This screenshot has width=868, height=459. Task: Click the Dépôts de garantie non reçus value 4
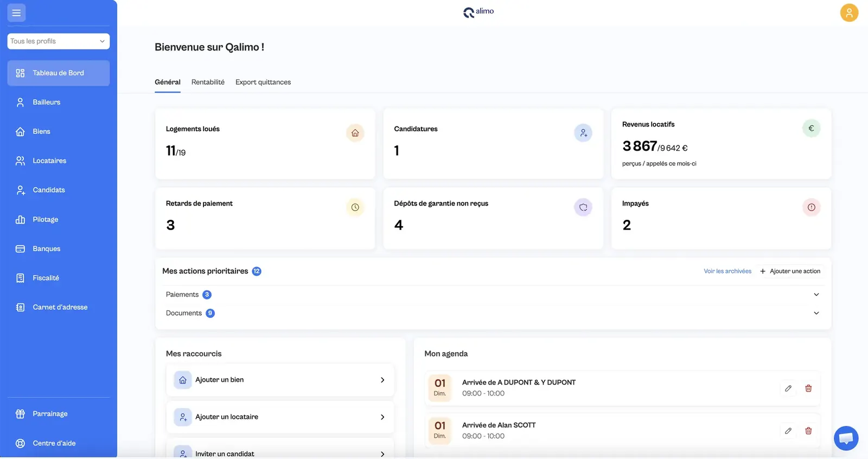399,225
